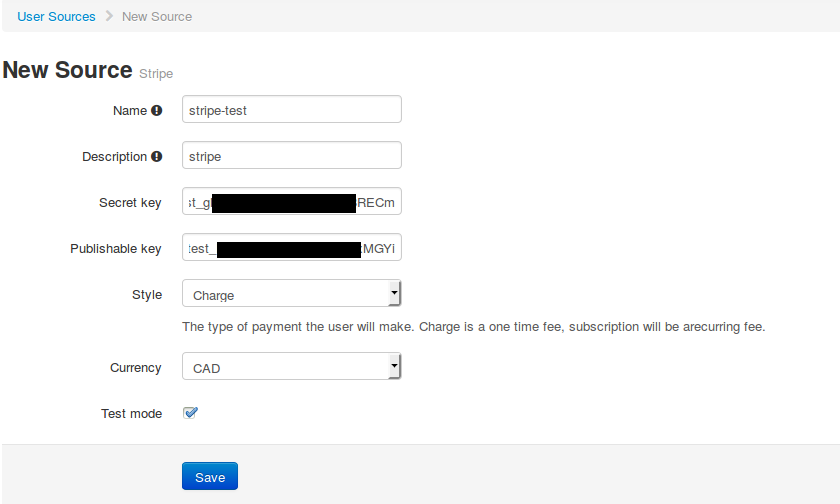Focus the Description input field
Image resolution: width=840 pixels, height=504 pixels.
click(292, 155)
